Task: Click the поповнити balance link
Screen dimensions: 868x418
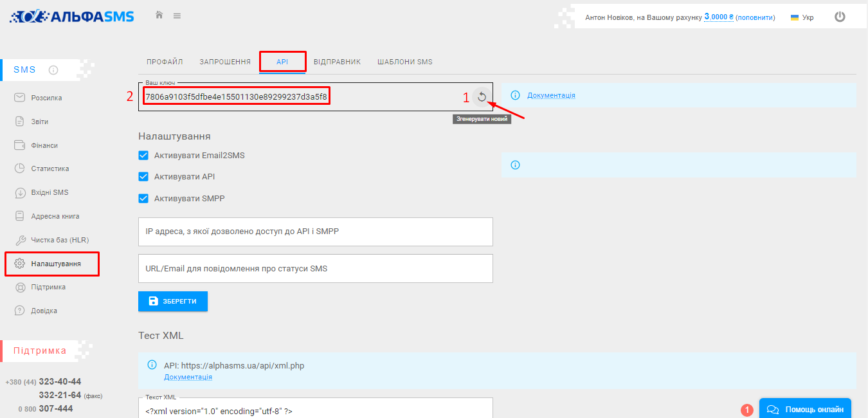Action: [x=755, y=17]
